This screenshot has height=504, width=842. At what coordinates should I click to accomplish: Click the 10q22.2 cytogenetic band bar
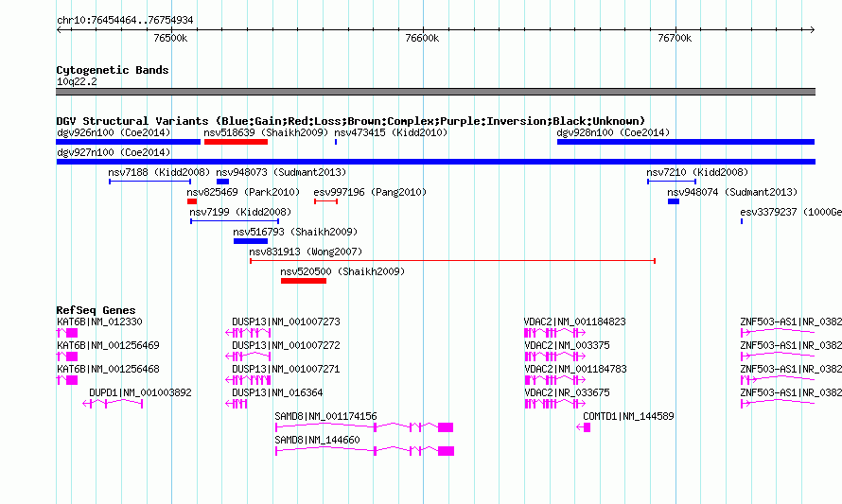(435, 92)
